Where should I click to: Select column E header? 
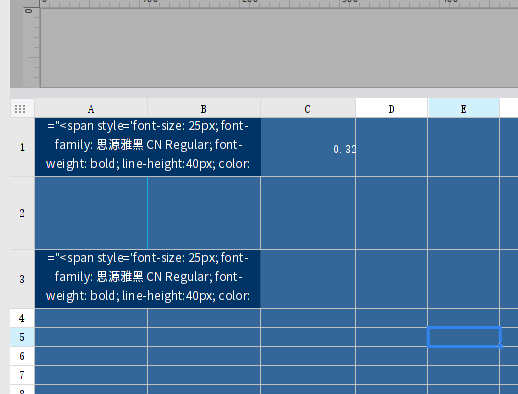(x=463, y=109)
